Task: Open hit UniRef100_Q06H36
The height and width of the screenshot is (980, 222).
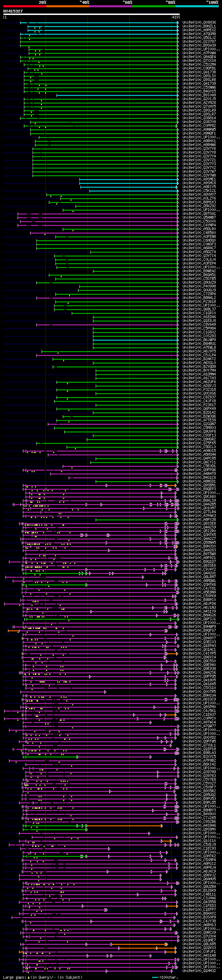Action: [199, 23]
